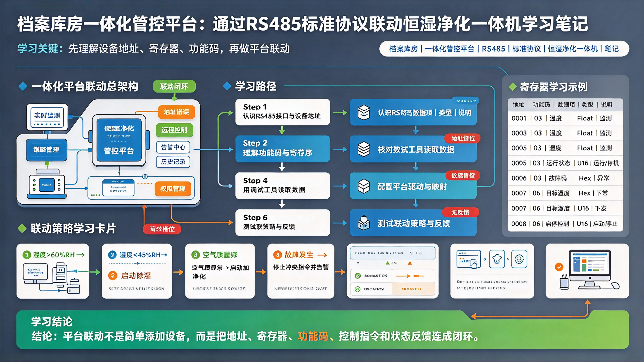The width and height of the screenshot is (644, 362).
Task: Click the shield icon in the three-icon card
Action: pos(497,259)
